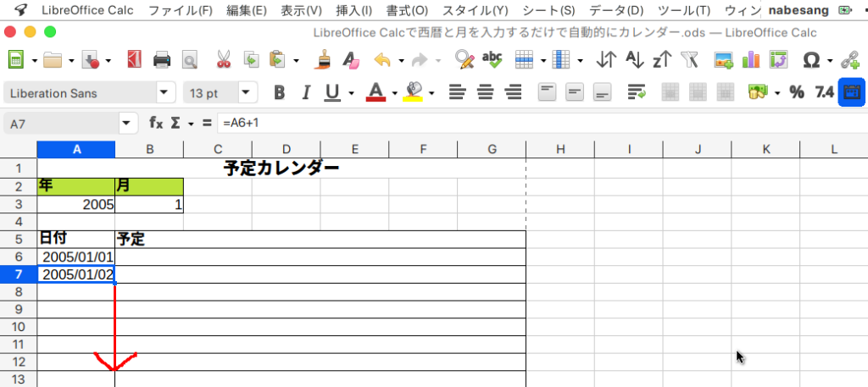The width and height of the screenshot is (868, 387).
Task: Click the formula input line showing =A6+1
Action: tap(509, 124)
